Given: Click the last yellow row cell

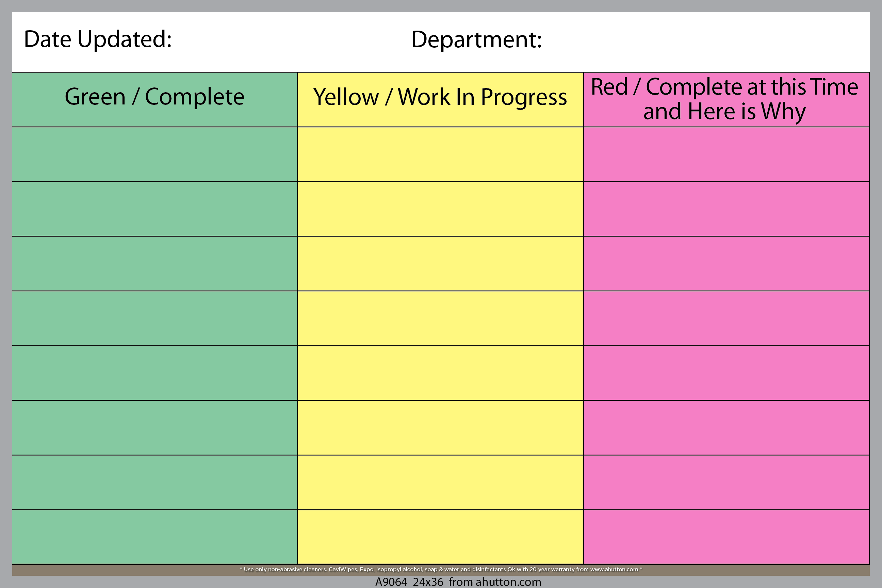Looking at the screenshot, I should pyautogui.click(x=440, y=537).
